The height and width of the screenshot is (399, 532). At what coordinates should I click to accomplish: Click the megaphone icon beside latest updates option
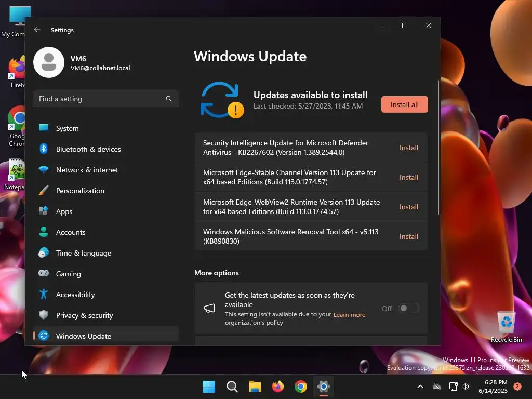click(209, 308)
